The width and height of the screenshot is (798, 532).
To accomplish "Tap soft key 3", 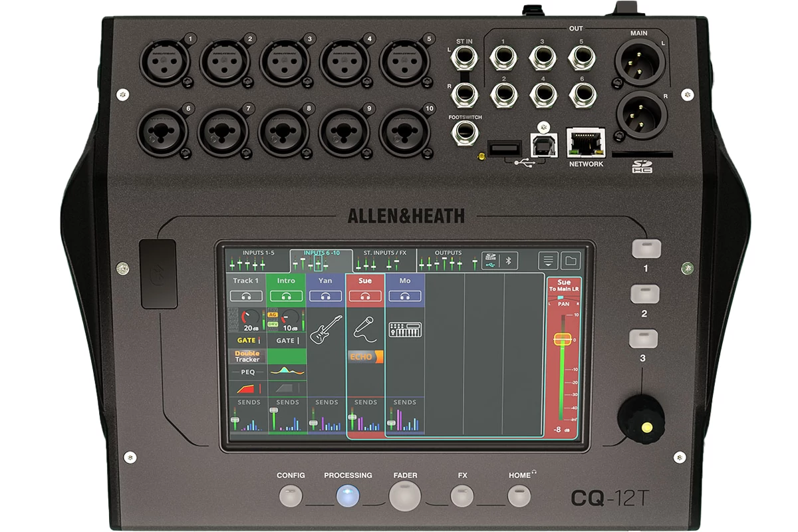I will (644, 338).
